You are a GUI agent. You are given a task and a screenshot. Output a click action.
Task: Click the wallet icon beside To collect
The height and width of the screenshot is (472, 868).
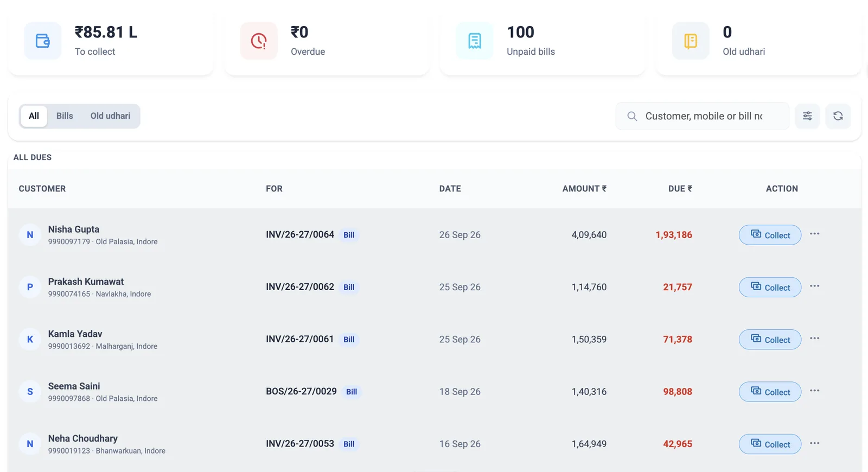[x=43, y=41]
